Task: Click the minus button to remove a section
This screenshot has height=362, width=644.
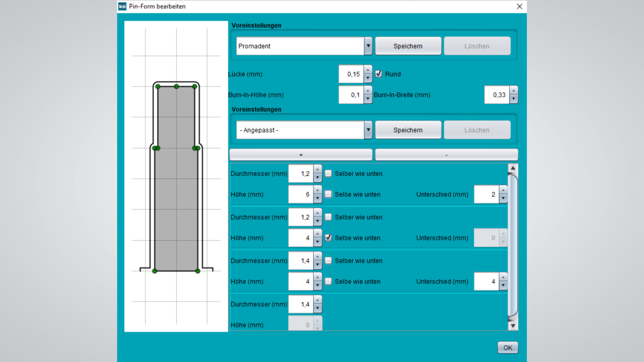Action: click(446, 155)
